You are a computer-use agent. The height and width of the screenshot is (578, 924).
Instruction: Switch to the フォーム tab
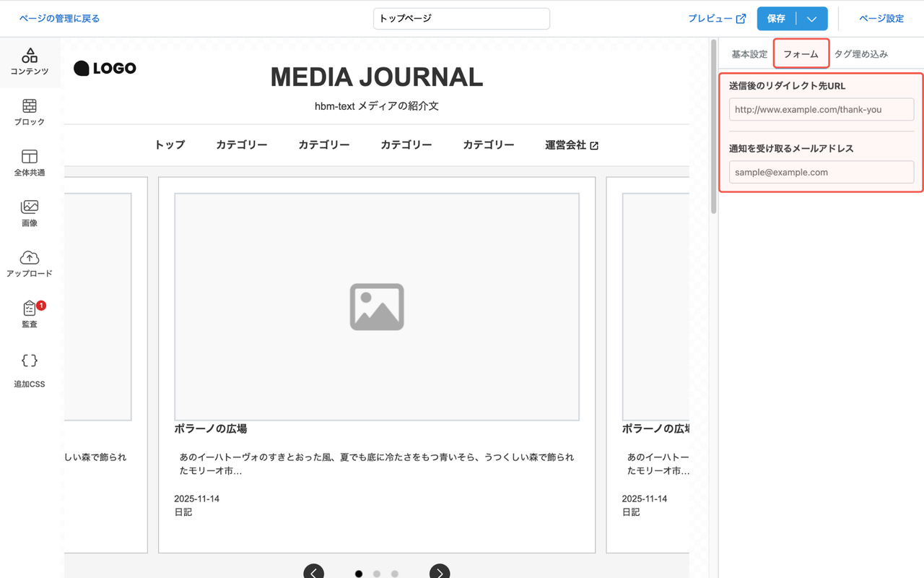[801, 54]
